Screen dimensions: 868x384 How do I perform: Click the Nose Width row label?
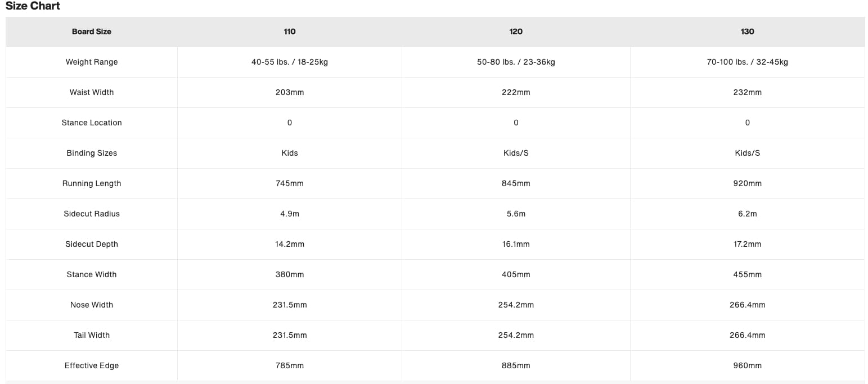[91, 305]
